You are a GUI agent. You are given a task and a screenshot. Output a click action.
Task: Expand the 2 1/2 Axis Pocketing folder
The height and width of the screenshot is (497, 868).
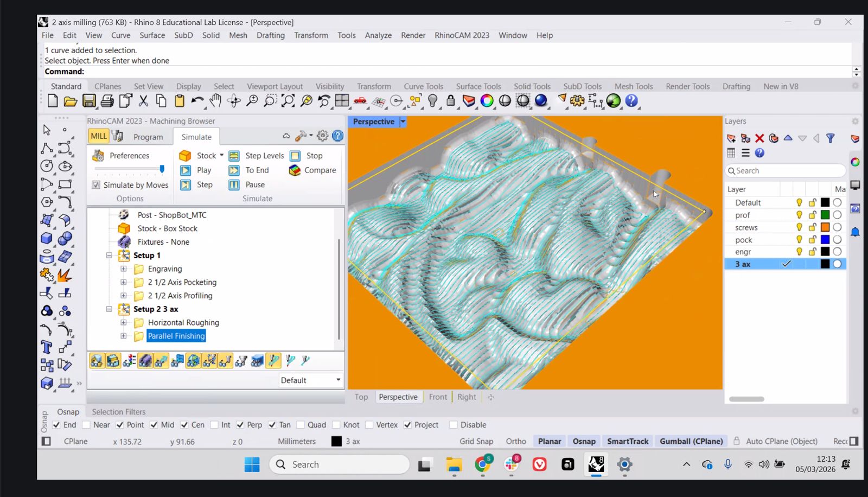coord(124,282)
